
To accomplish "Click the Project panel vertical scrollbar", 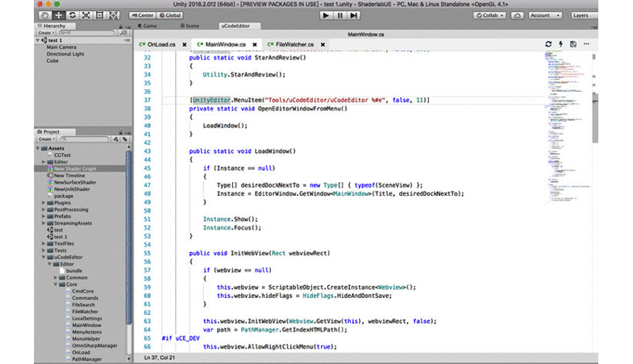I will 129,238.
